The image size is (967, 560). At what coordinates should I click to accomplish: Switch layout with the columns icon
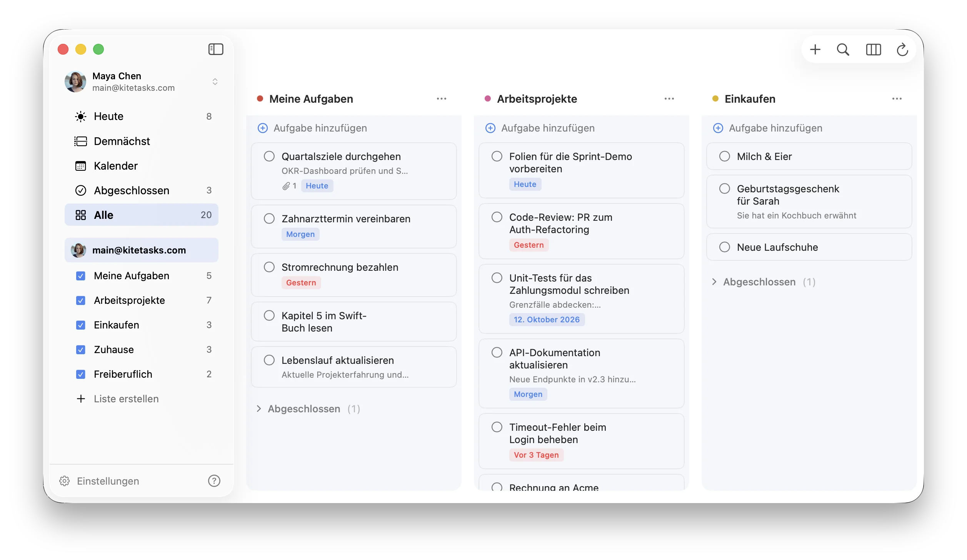coord(874,49)
